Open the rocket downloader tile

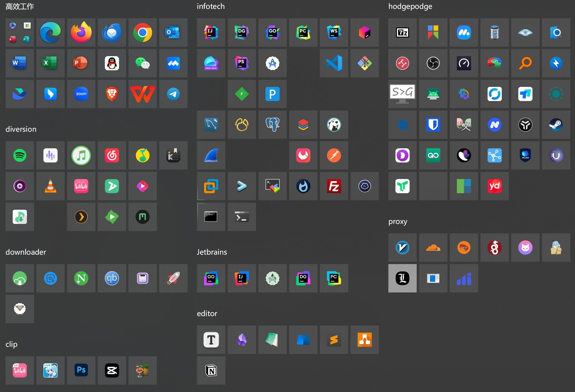pyautogui.click(x=173, y=278)
